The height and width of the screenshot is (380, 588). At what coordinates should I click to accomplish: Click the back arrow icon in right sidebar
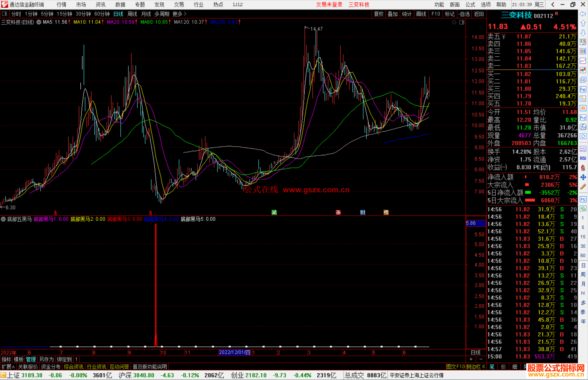pyautogui.click(x=583, y=14)
